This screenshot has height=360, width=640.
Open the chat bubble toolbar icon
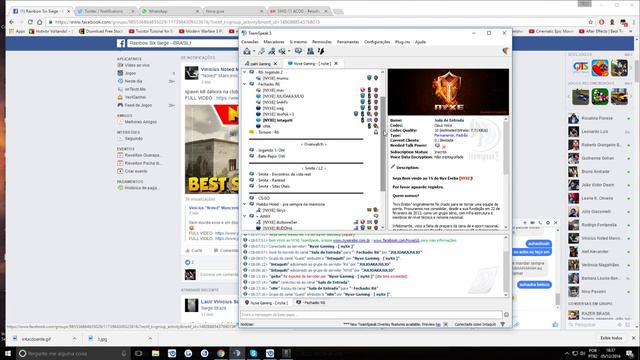click(x=298, y=51)
